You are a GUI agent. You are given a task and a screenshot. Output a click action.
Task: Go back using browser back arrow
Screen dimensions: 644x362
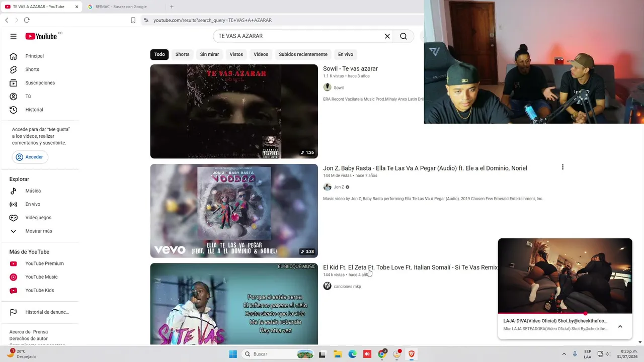pos(7,20)
